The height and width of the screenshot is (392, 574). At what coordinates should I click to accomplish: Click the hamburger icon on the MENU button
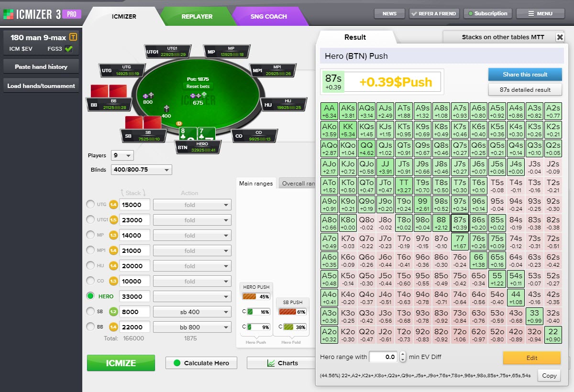(531, 14)
